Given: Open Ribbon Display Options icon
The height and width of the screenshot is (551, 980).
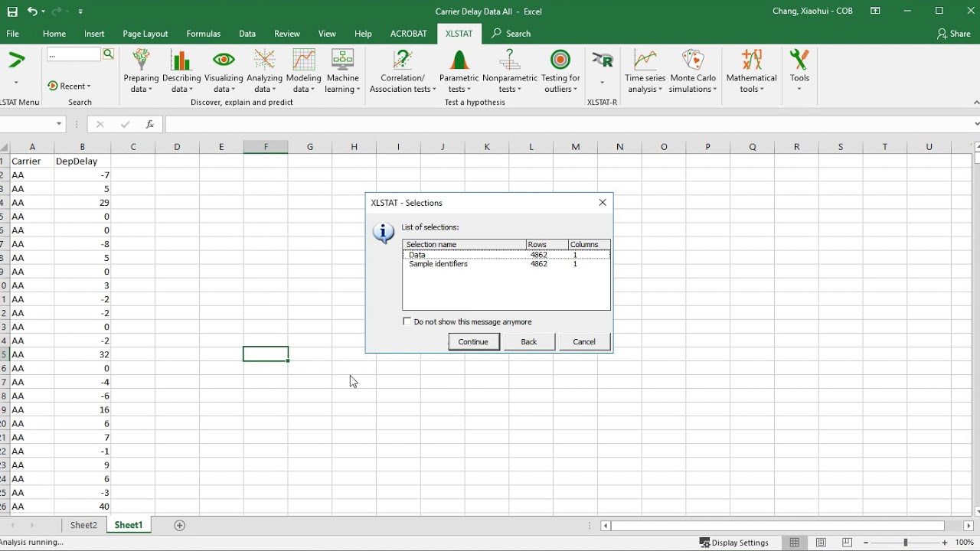Looking at the screenshot, I should [x=875, y=11].
